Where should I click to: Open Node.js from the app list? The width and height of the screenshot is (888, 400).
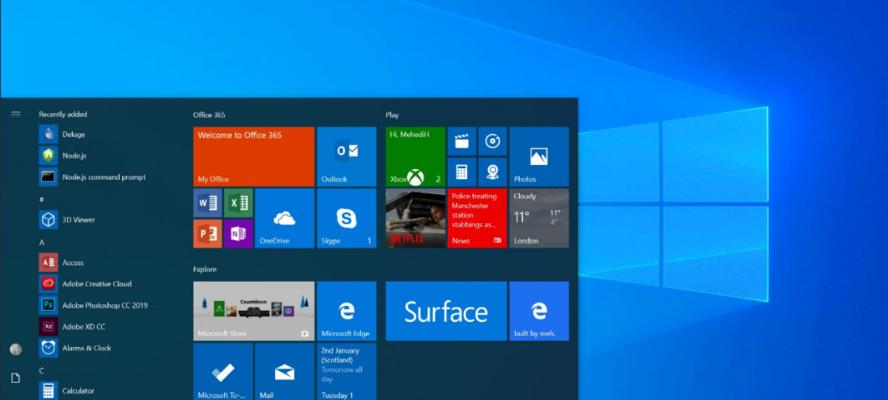point(62,155)
